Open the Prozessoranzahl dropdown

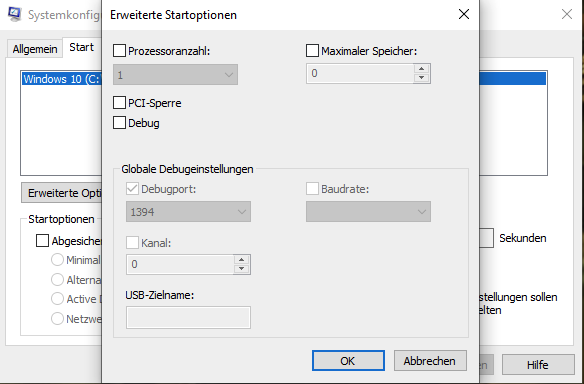pyautogui.click(x=175, y=75)
